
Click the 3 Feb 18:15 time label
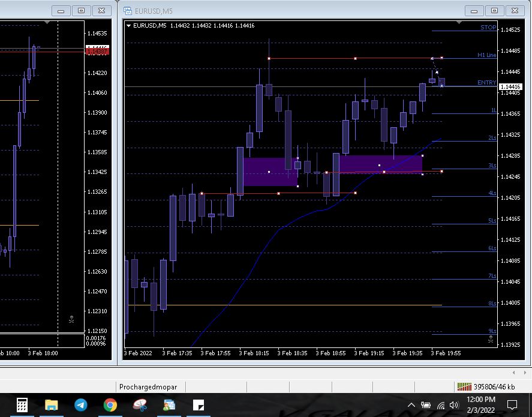pyautogui.click(x=254, y=353)
